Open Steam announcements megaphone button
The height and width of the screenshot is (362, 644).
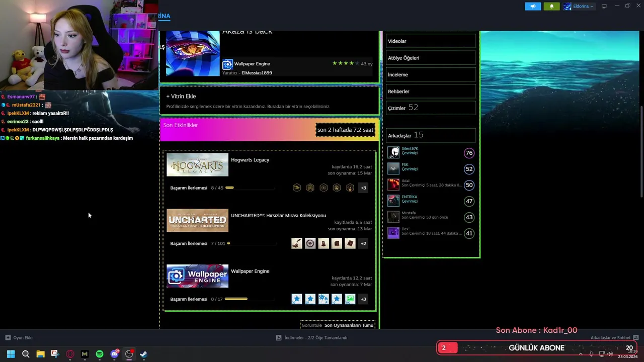[533, 6]
